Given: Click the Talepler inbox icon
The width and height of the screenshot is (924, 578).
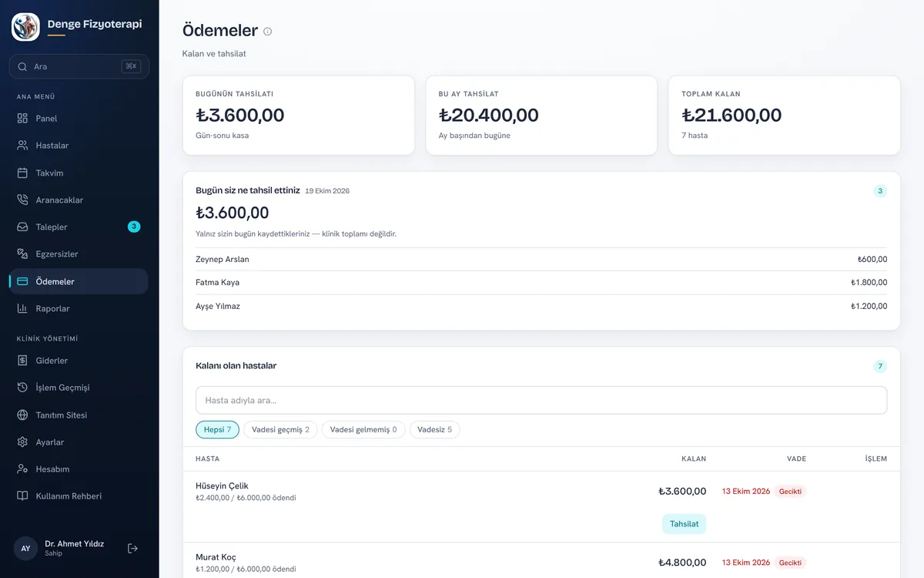Looking at the screenshot, I should [x=22, y=227].
